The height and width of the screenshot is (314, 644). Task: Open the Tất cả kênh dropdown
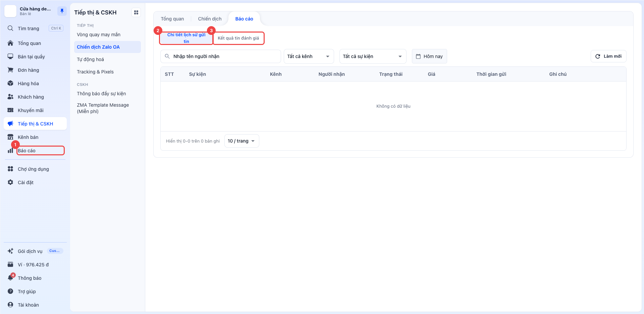tap(309, 56)
